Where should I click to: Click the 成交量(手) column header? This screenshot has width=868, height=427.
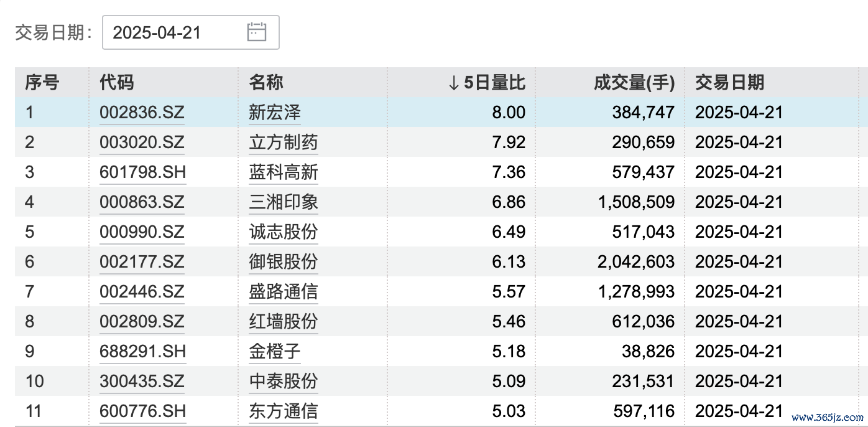[x=634, y=82]
